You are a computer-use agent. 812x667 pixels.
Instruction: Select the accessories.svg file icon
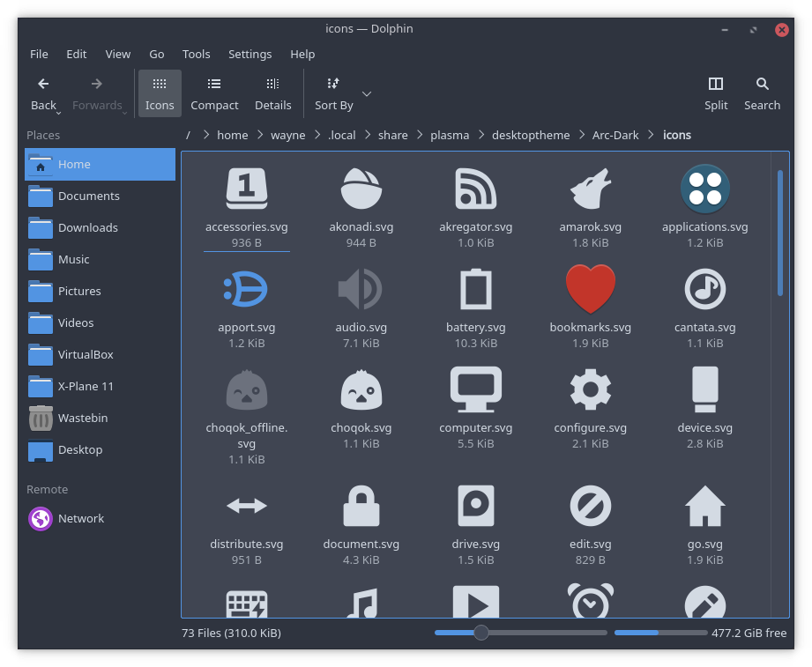(x=247, y=189)
